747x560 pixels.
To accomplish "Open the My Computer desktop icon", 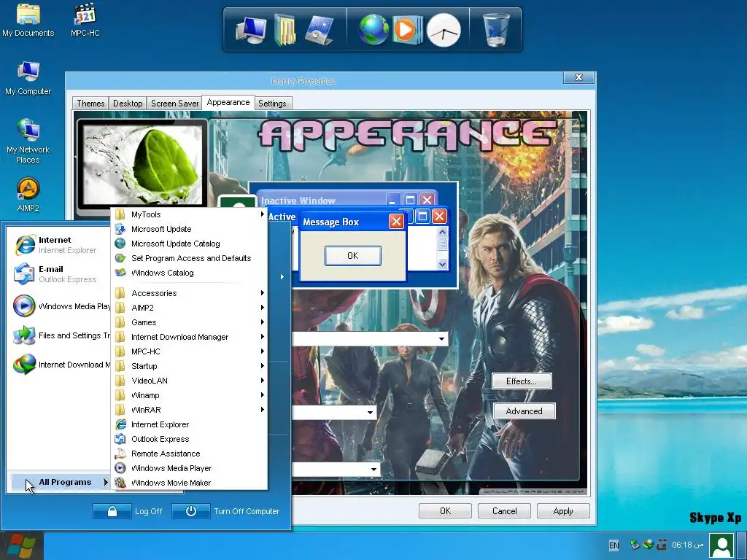I will (x=28, y=78).
